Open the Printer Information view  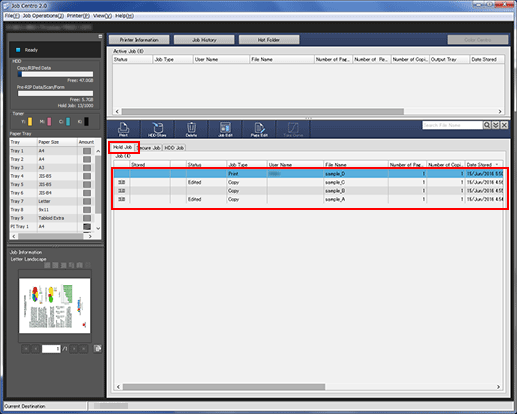click(x=139, y=40)
